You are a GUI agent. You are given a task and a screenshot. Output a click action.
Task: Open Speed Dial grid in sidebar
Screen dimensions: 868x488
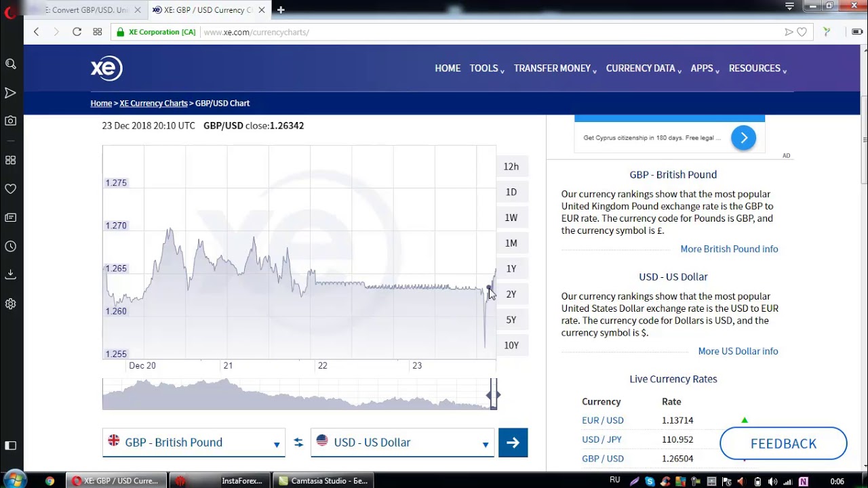pyautogui.click(x=11, y=160)
